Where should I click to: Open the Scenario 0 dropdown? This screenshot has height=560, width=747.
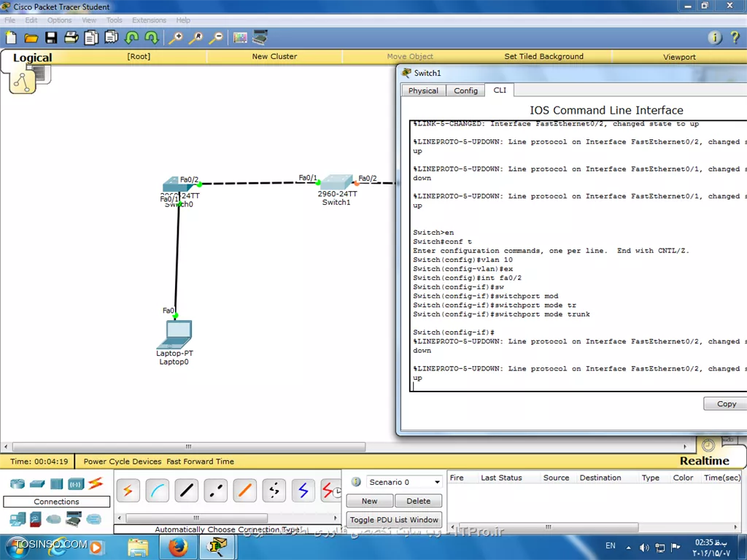tap(404, 482)
